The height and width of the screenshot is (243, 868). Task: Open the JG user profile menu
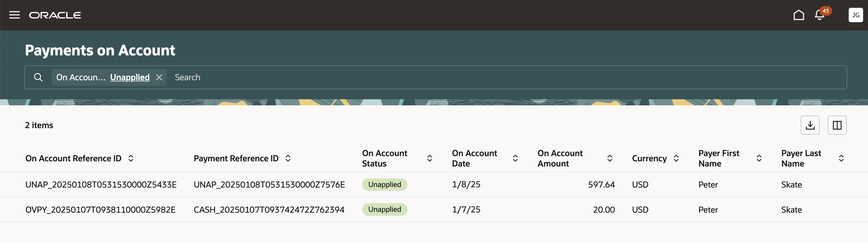(856, 15)
